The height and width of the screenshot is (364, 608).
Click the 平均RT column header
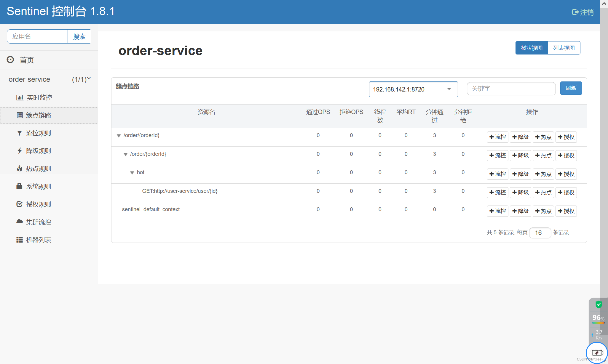(x=406, y=112)
